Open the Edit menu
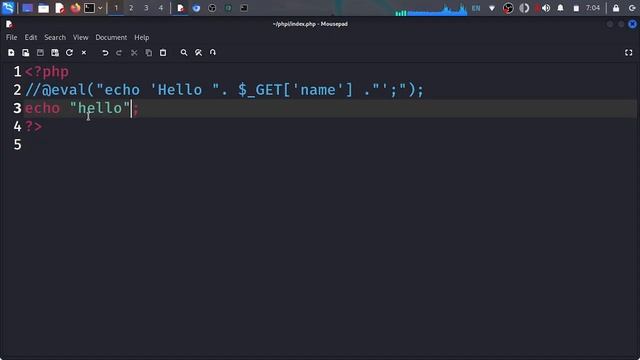 pos(31,37)
